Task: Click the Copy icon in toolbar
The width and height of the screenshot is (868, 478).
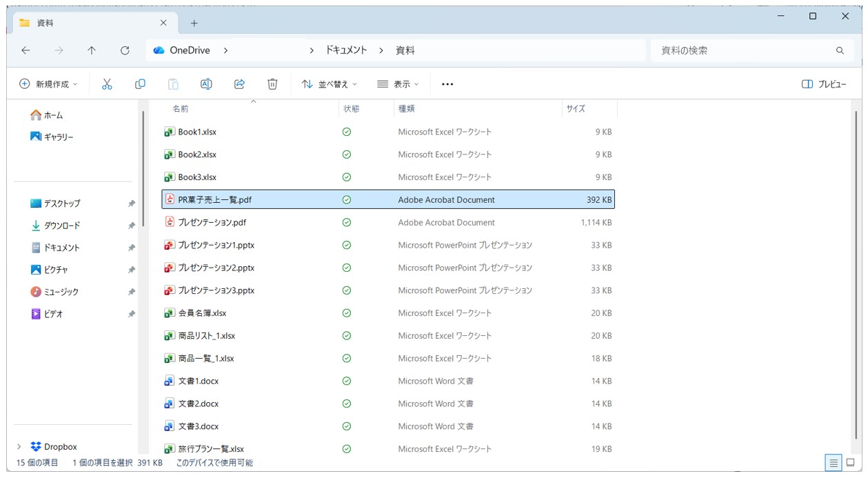Action: click(140, 84)
